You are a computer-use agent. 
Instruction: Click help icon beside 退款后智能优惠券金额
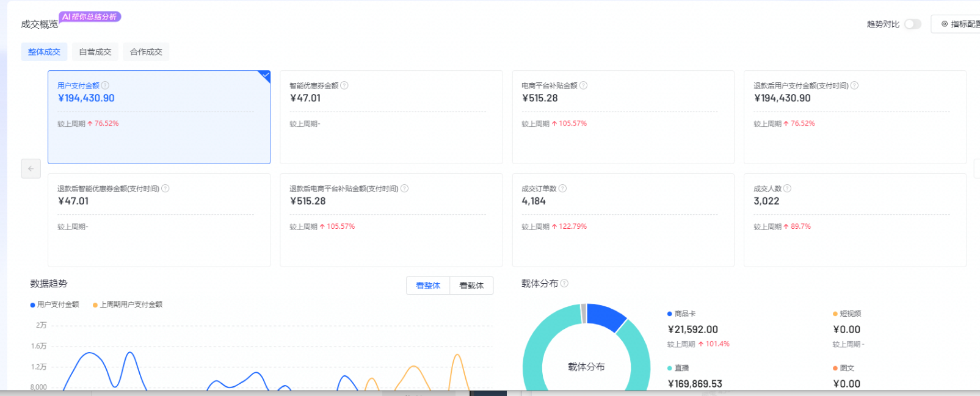(x=165, y=189)
